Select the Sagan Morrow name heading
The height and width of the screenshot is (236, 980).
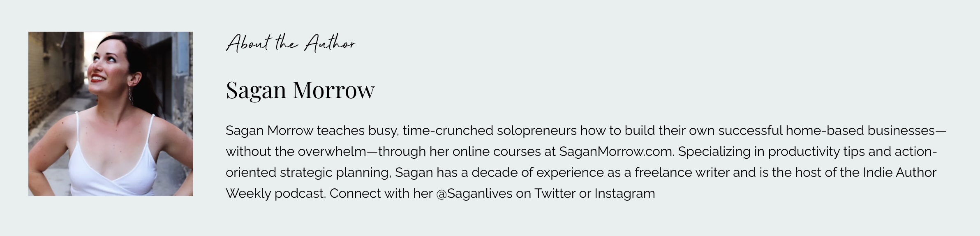tap(300, 90)
